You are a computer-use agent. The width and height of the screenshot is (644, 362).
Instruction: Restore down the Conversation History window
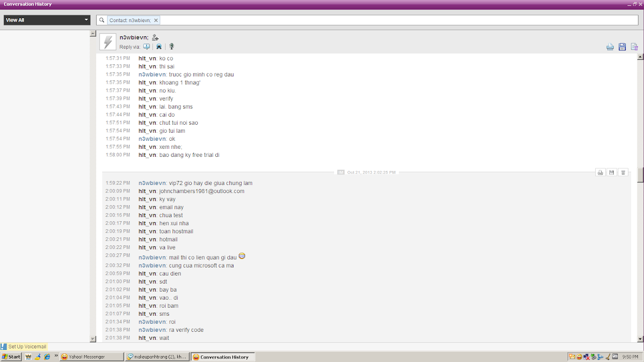click(x=635, y=4)
